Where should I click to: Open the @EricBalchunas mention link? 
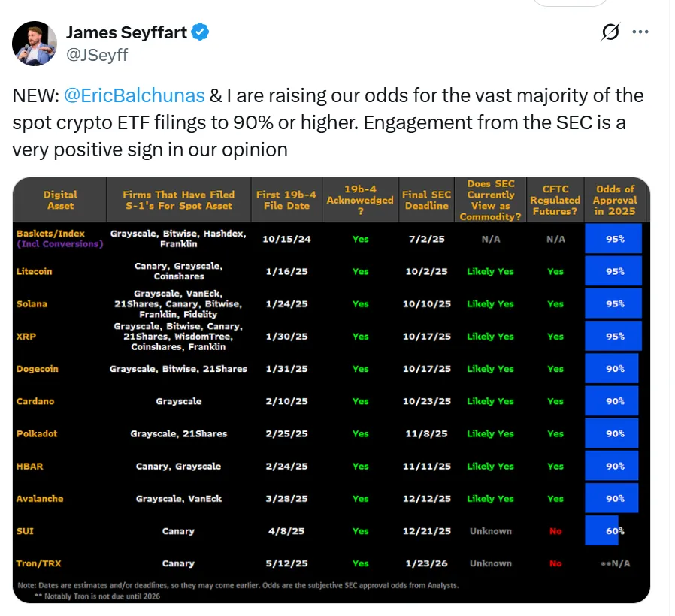pos(134,96)
